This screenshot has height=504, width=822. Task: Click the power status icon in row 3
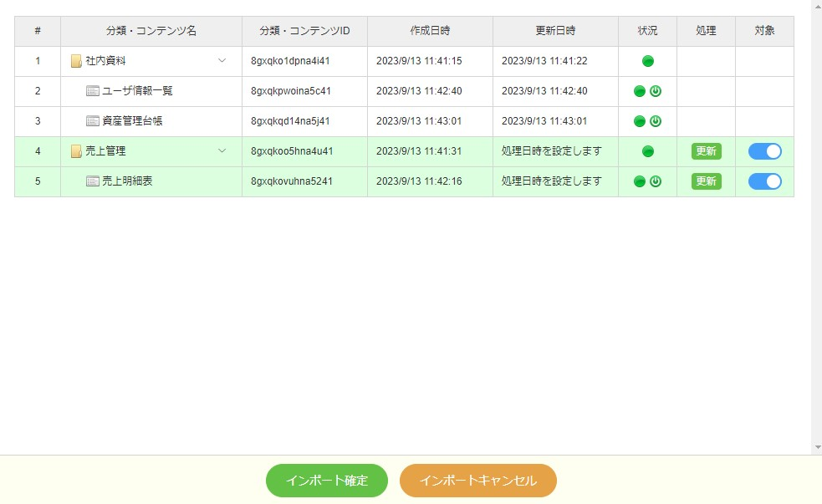point(656,121)
